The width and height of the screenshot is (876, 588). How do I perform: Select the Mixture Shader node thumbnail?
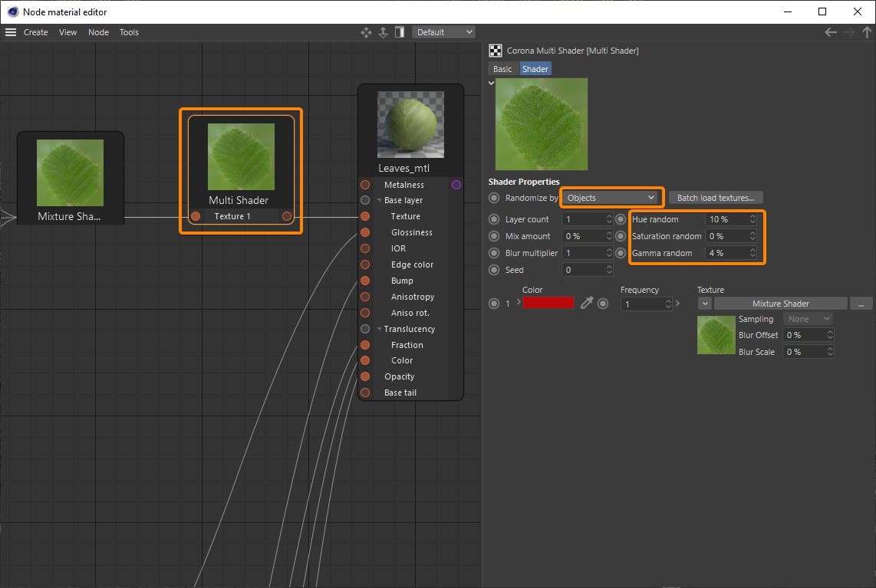click(x=70, y=172)
